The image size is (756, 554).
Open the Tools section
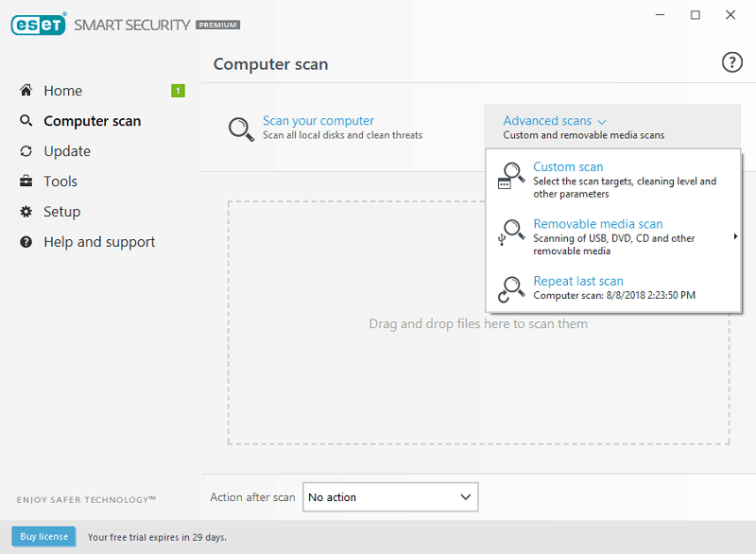coord(60,182)
